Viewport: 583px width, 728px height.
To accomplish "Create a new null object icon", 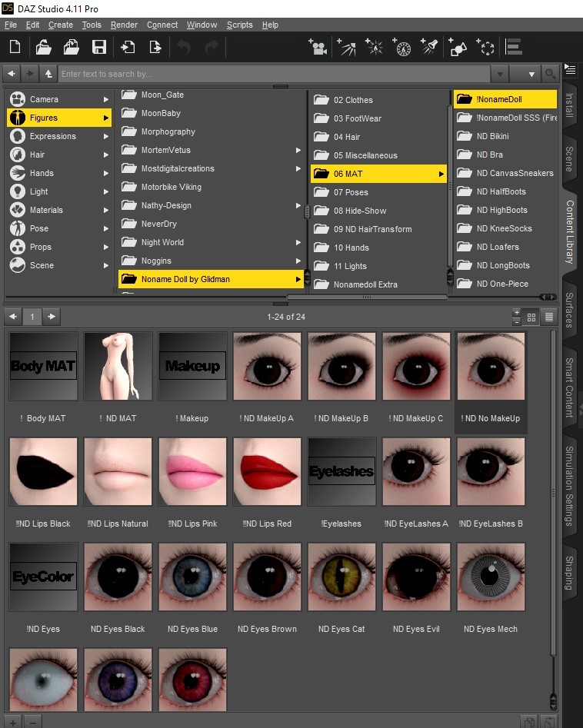I will click(485, 47).
